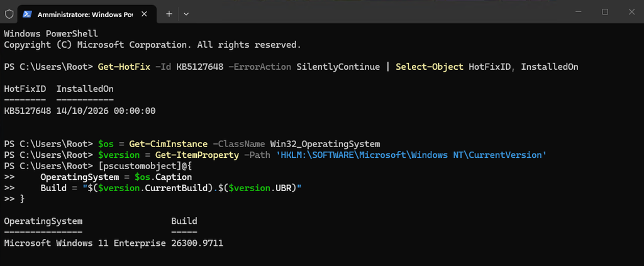Screen dimensions: 644x266
Task: Click the Copyright (C) Microsoft Corporation line
Action: point(153,45)
